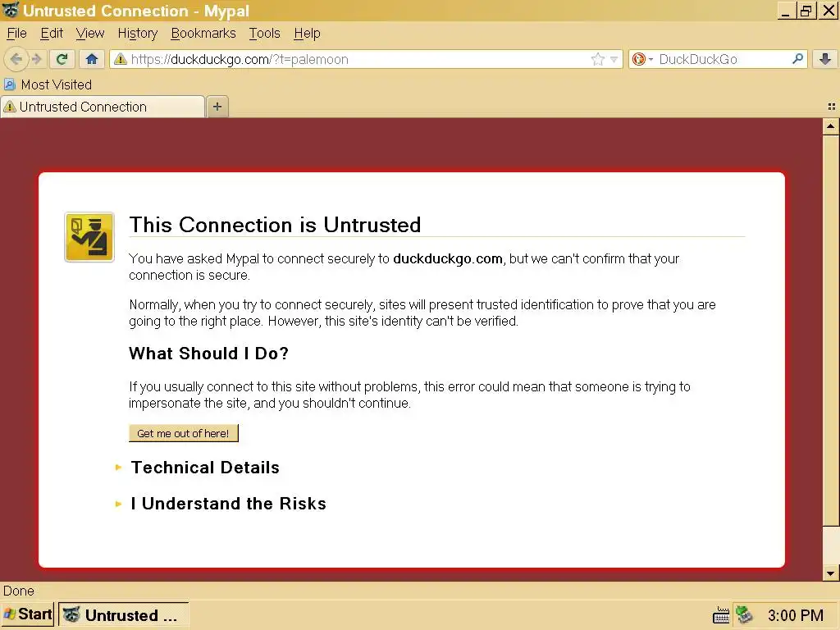Click the customs officer warning image
This screenshot has width=840, height=630.
[89, 237]
